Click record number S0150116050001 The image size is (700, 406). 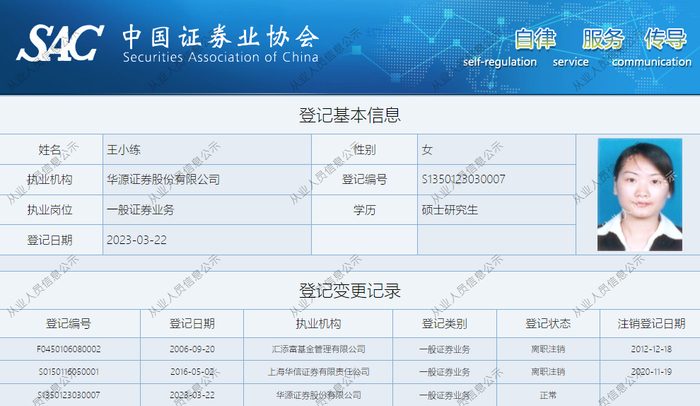coord(69,372)
